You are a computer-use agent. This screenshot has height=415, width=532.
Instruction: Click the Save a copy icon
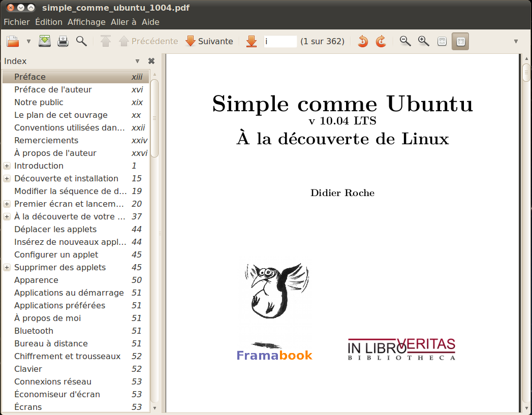[x=45, y=41]
